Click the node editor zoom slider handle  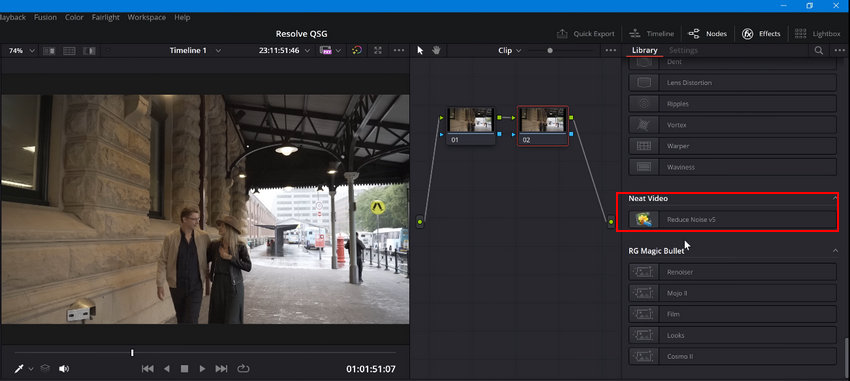pos(550,50)
